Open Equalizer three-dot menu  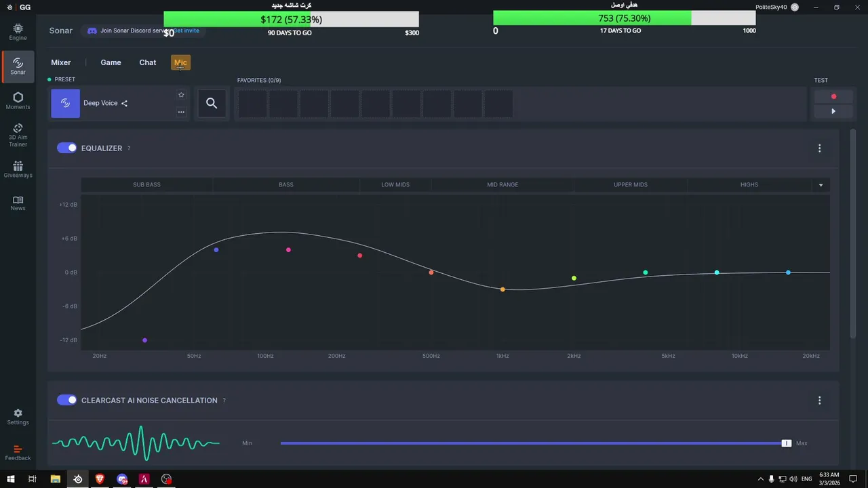click(x=819, y=148)
